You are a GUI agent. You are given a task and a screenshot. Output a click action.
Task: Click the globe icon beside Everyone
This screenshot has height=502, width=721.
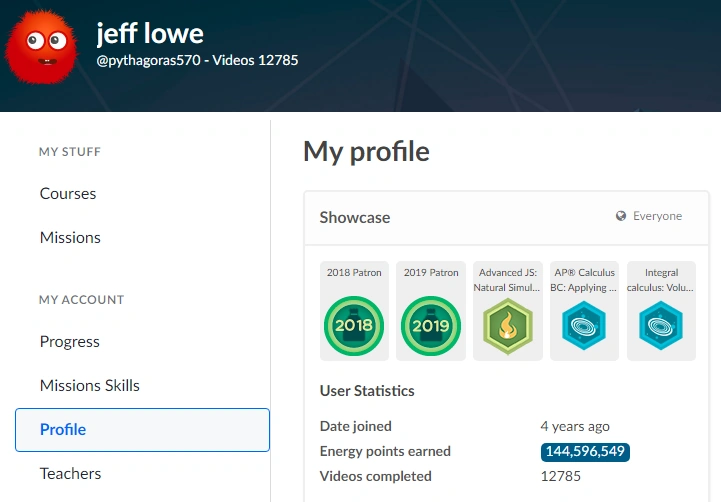click(x=621, y=216)
